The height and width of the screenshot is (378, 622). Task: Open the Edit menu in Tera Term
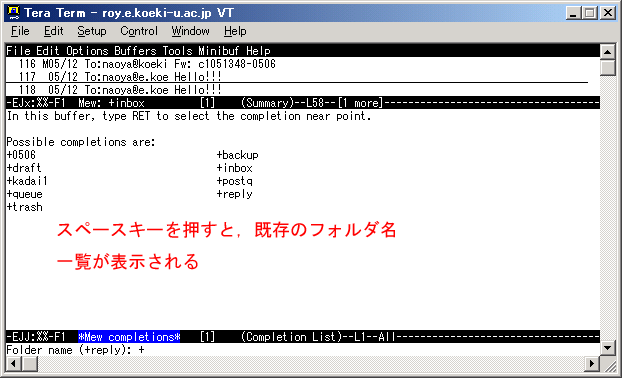(54, 31)
